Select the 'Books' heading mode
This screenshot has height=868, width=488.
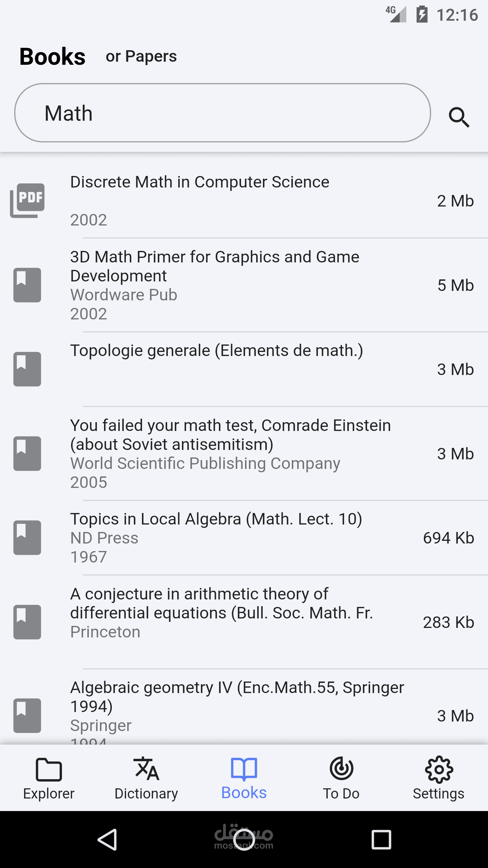[x=53, y=56]
